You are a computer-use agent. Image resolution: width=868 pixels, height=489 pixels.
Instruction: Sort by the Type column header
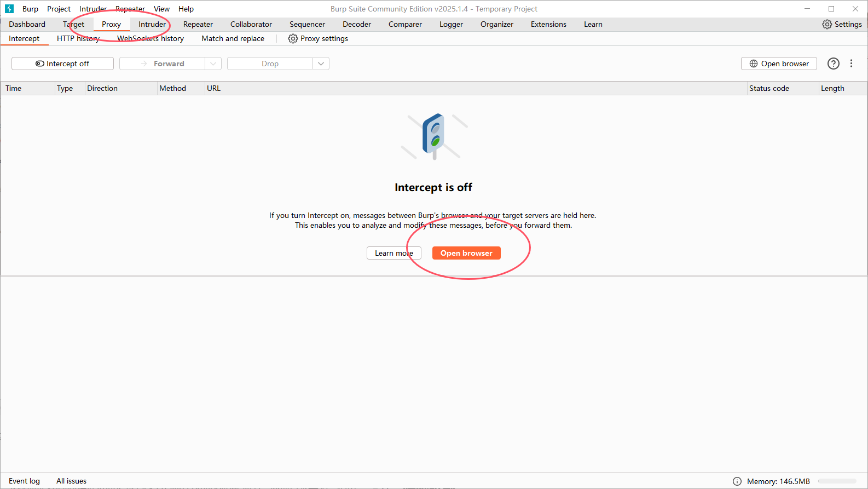[70, 88]
